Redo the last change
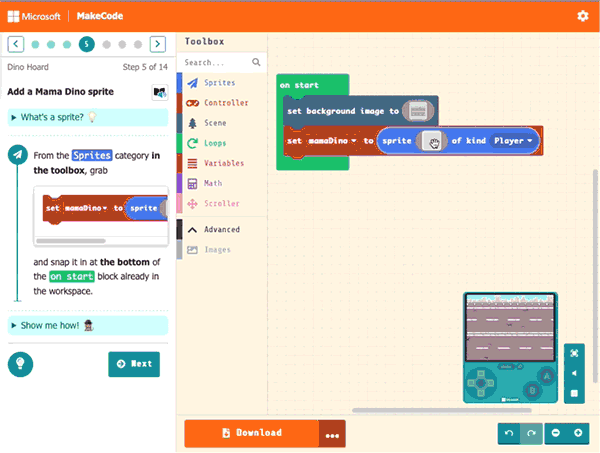 point(531,433)
